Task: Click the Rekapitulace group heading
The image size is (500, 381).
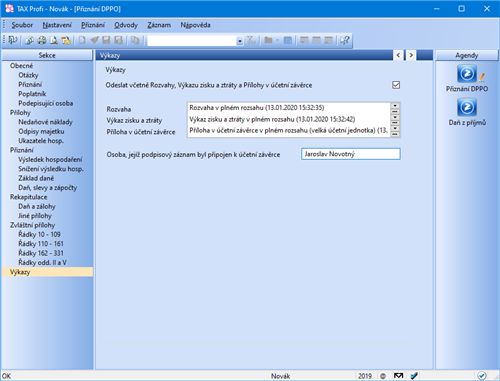Action: 29,197
